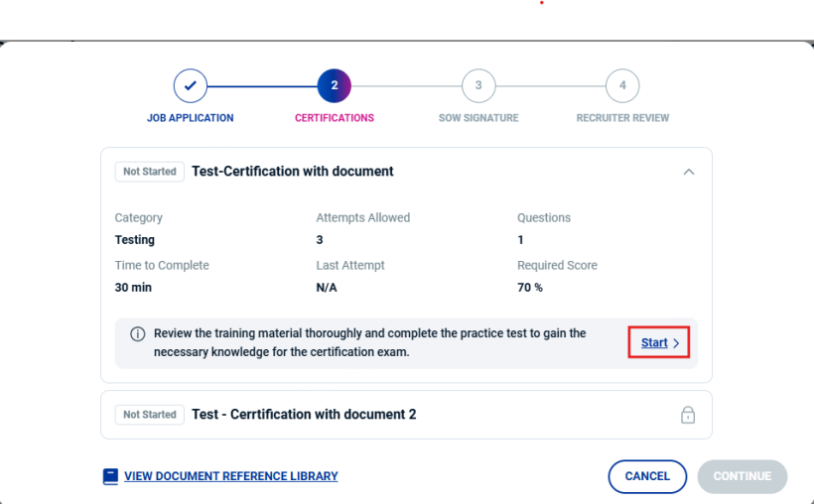Collapse the Test-Certification with document panel

click(689, 172)
